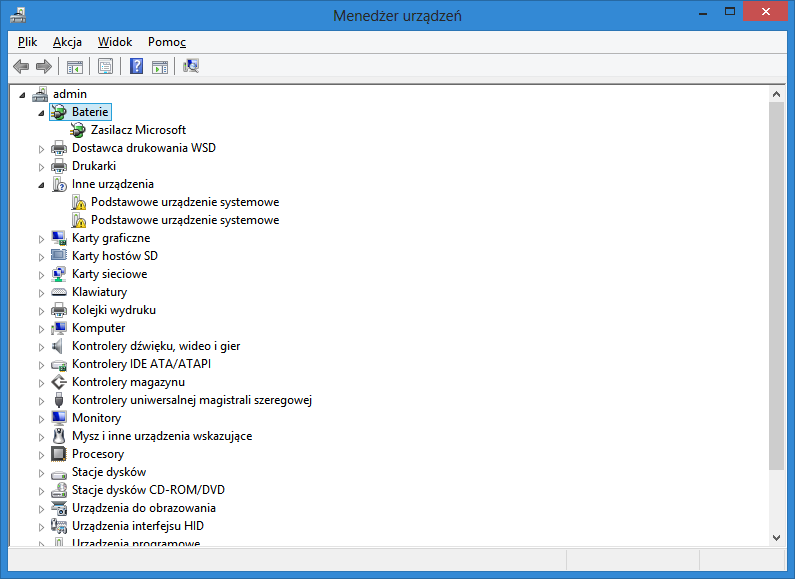
Task: Close the Menedżer urządzeń window
Action: click(x=766, y=12)
